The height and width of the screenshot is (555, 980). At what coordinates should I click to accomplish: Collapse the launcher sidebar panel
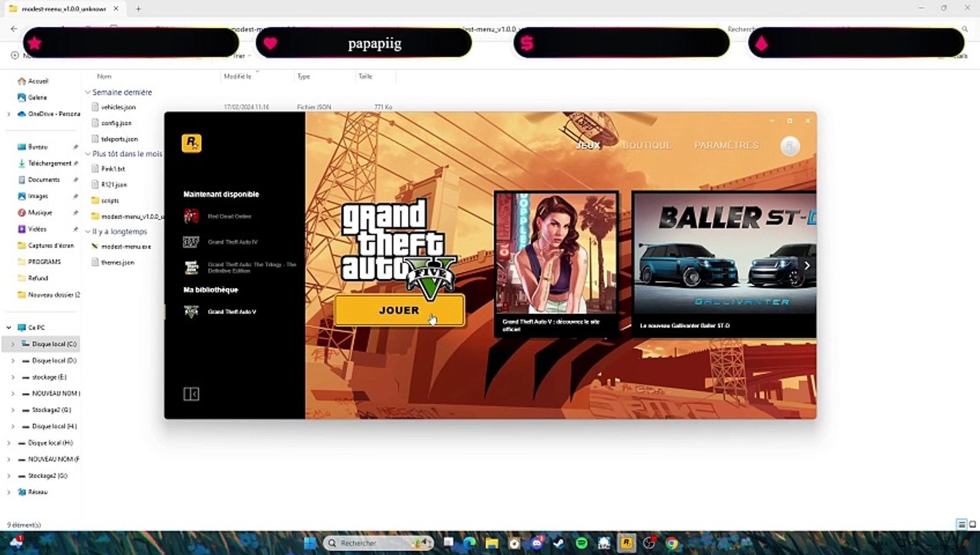(191, 394)
